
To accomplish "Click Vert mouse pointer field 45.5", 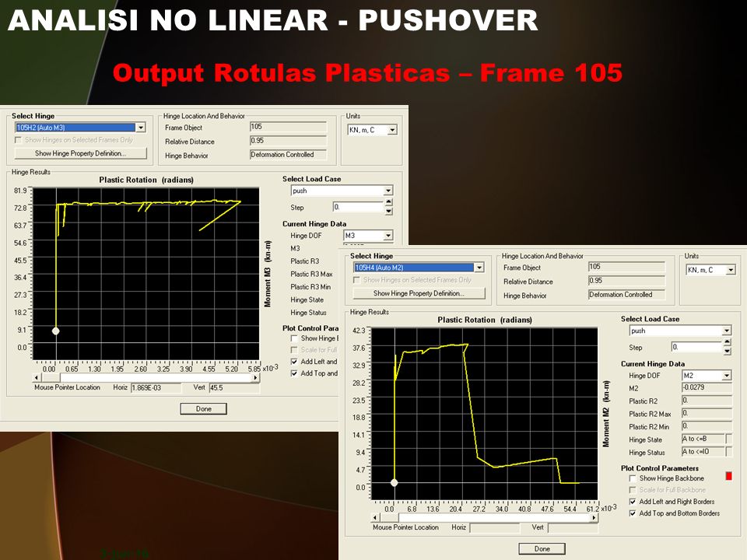I will coord(234,387).
